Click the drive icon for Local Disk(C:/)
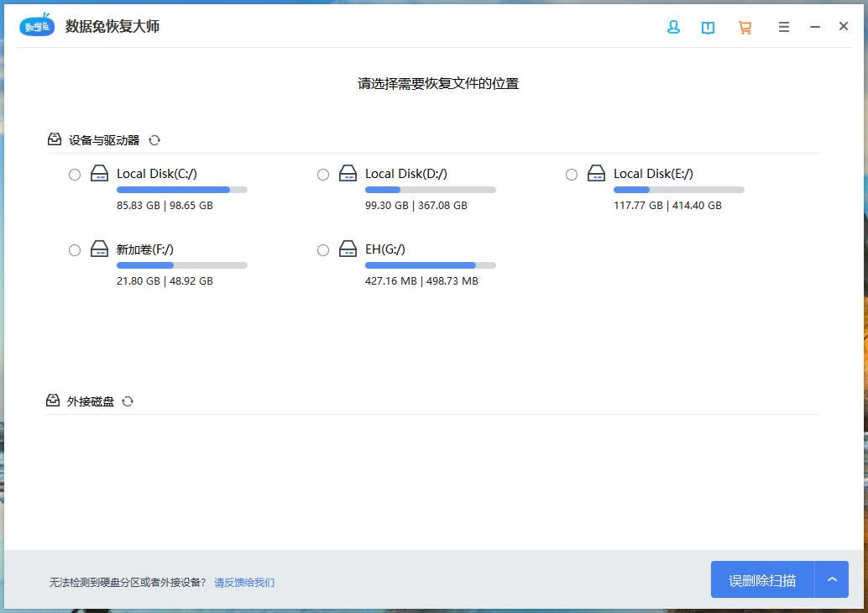Viewport: 868px width, 613px height. [x=99, y=173]
